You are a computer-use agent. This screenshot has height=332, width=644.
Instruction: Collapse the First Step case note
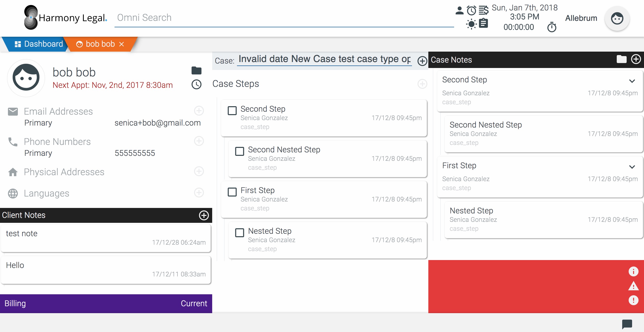pos(632,167)
